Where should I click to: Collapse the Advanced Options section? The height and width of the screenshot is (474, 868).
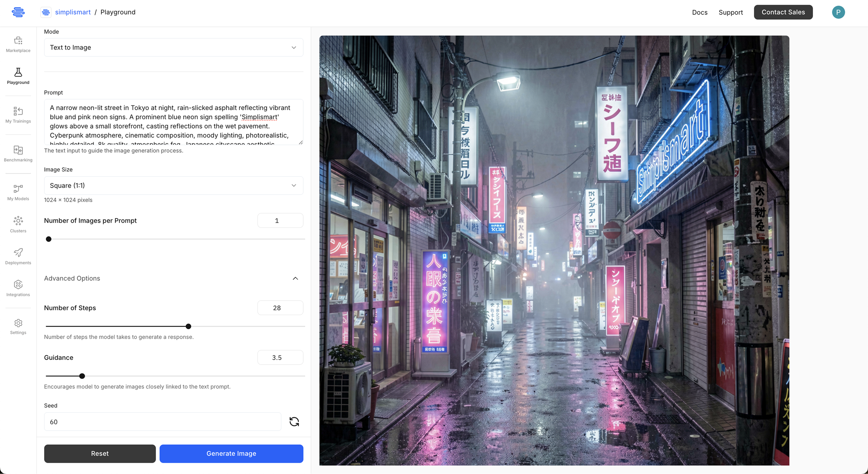point(295,278)
